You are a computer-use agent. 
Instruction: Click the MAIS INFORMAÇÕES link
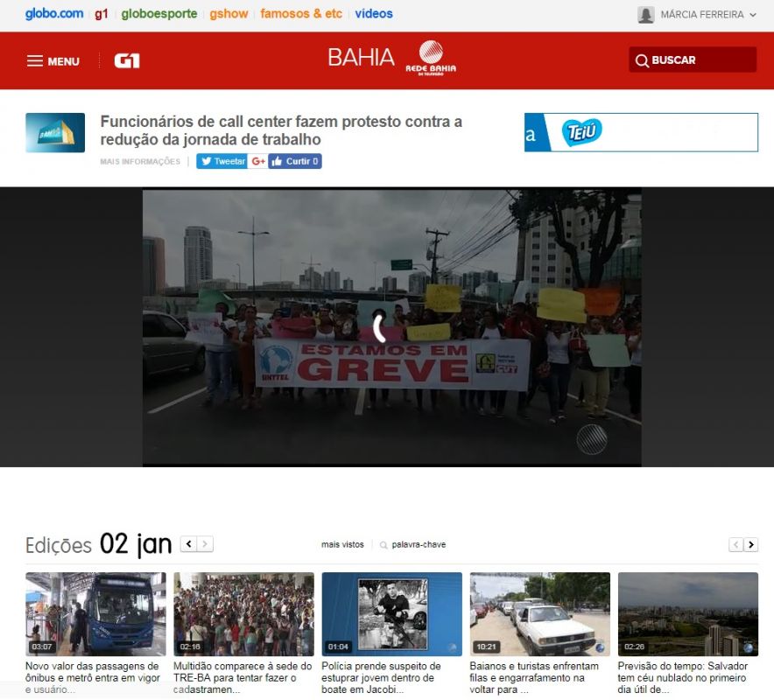click(x=140, y=162)
